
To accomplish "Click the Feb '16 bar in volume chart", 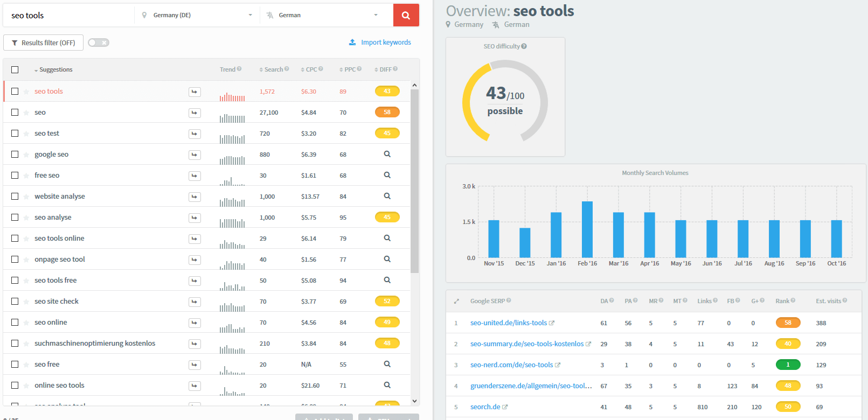I will point(587,229).
